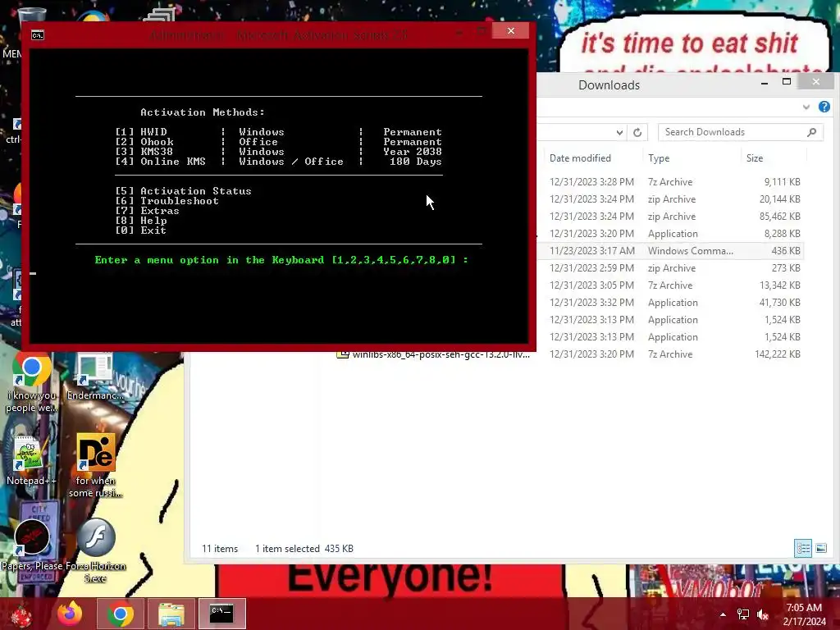Click the '[7] Extras' line
The image size is (840, 630).
148,211
